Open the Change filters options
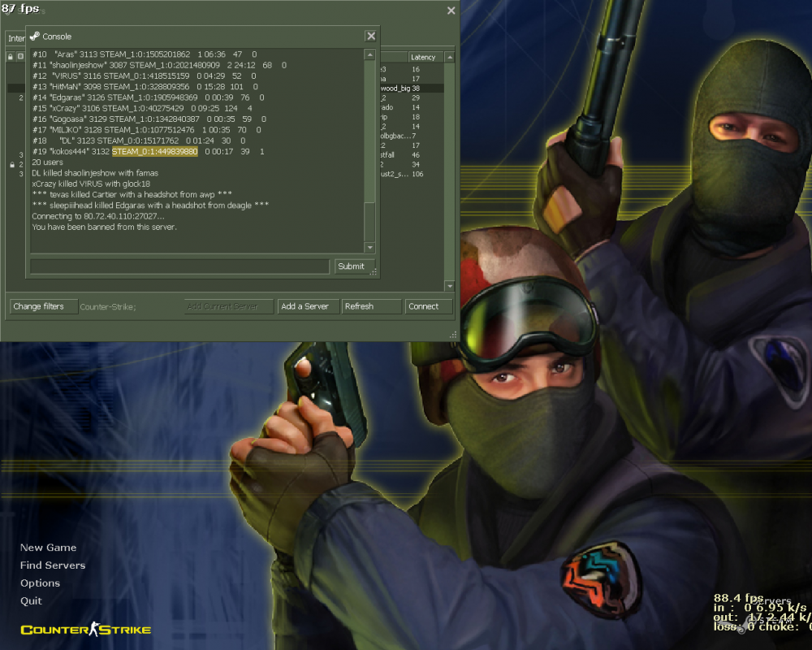Viewport: 812px width, 650px height. pos(43,306)
